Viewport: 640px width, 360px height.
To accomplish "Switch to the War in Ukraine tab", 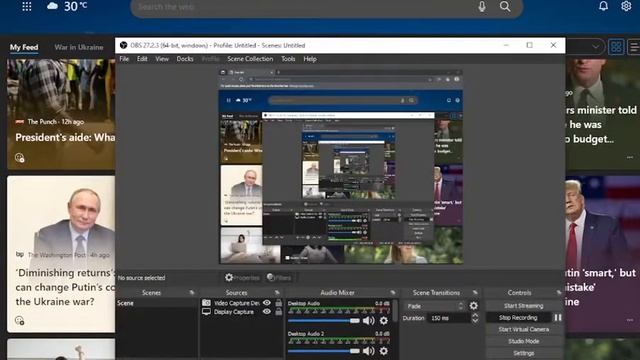I will (79, 47).
